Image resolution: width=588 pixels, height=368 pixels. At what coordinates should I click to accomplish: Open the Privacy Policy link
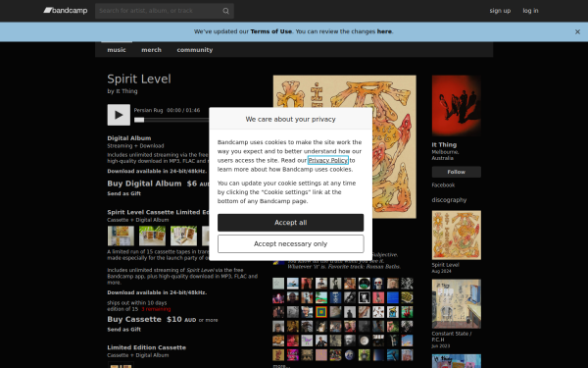[x=328, y=160]
